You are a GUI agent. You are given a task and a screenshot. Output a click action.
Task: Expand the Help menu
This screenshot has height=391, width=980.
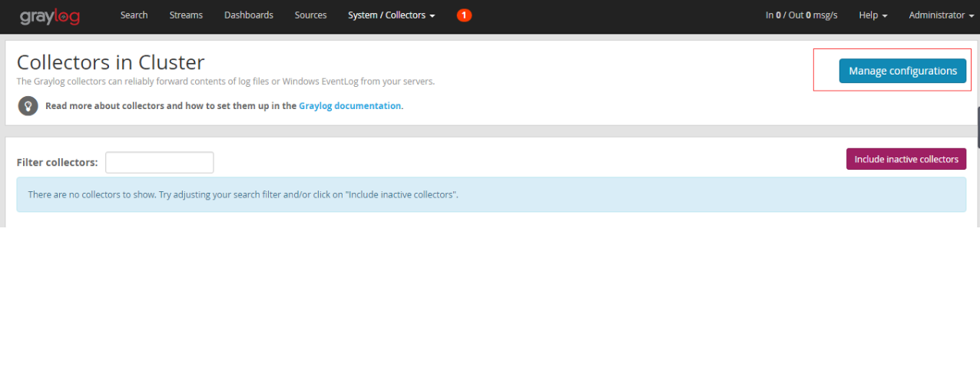[x=873, y=15]
